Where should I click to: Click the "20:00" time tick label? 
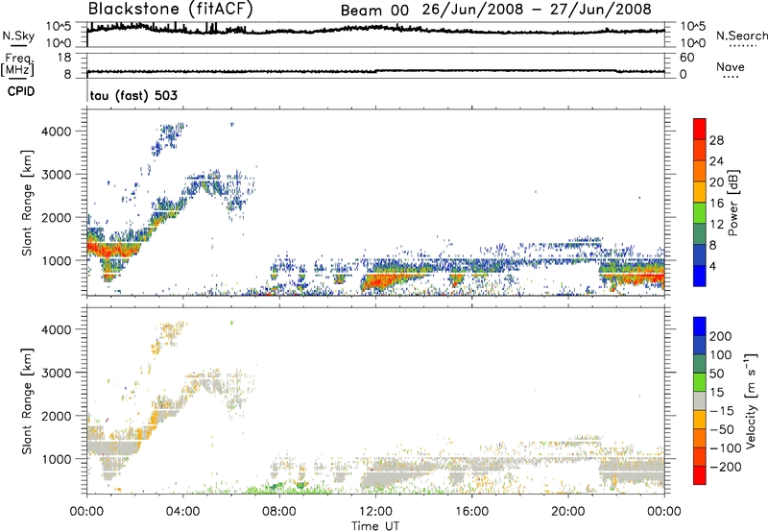[x=567, y=512]
